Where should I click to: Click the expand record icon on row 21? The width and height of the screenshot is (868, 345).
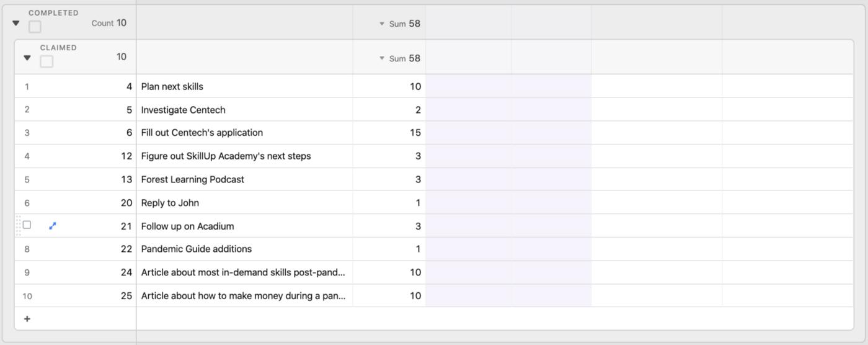[53, 226]
